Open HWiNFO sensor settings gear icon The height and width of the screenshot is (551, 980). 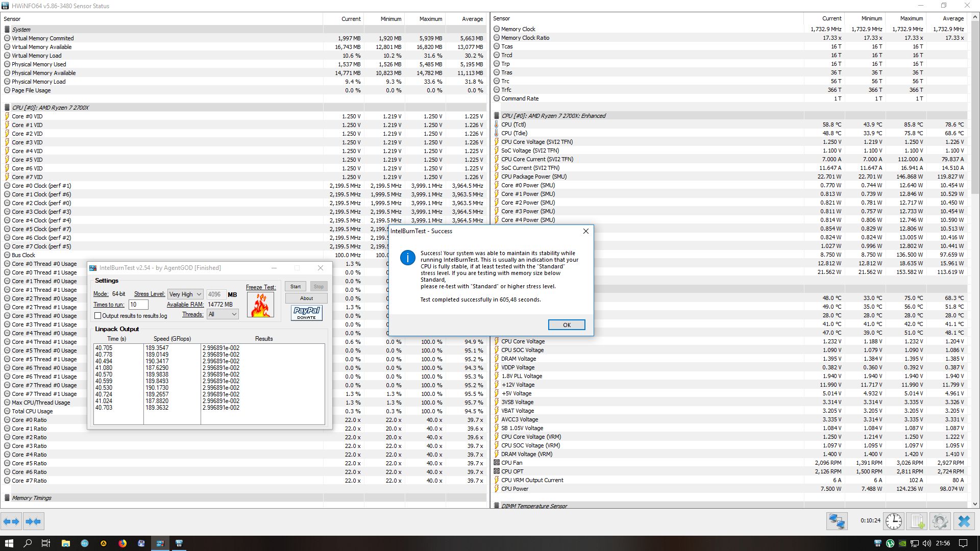tap(940, 521)
